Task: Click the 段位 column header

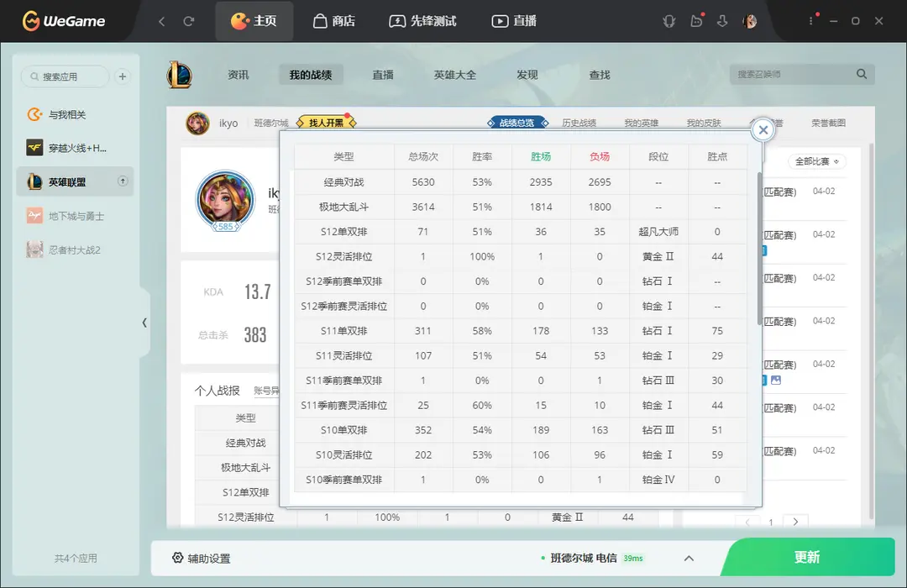Action: click(x=658, y=157)
